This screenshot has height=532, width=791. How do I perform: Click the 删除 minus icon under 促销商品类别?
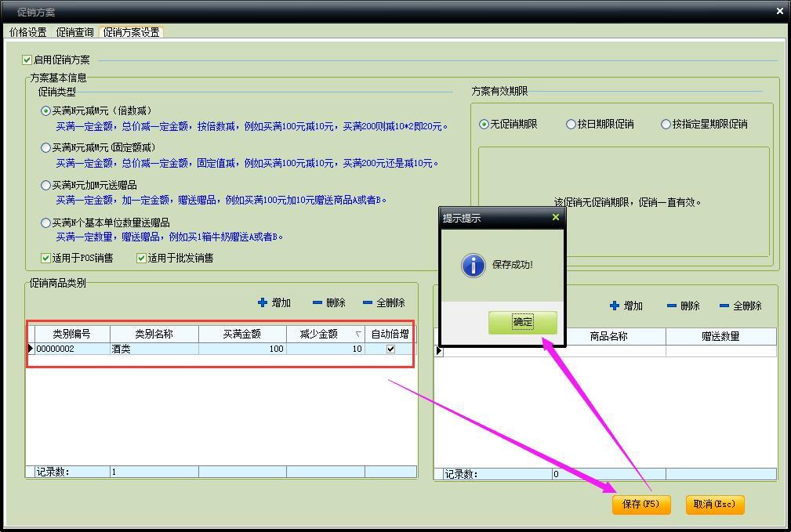[317, 302]
